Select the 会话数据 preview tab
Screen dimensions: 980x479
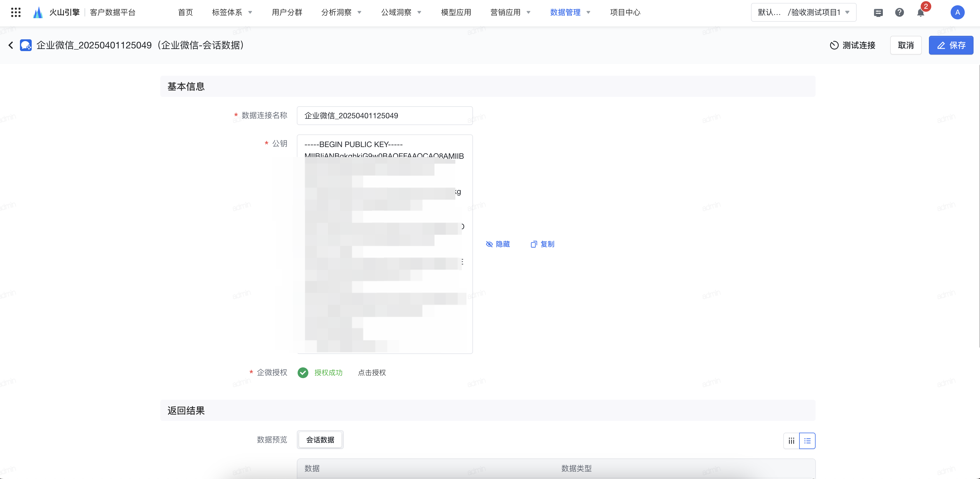point(320,440)
